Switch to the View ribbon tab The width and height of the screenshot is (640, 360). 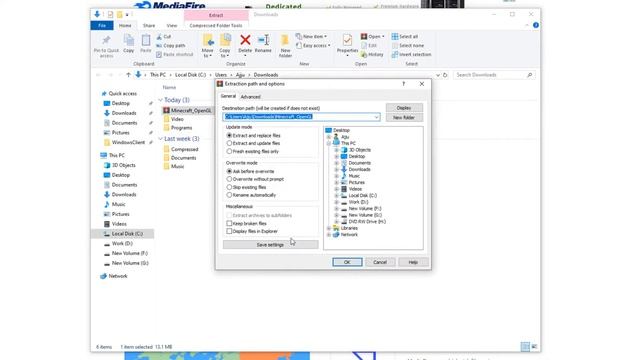[172, 25]
